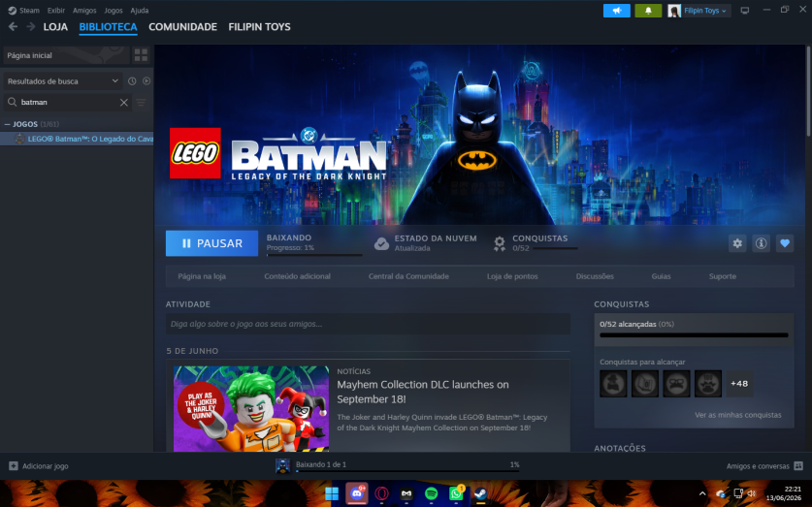Open Conteúdo adicional link
Image resolution: width=812 pixels, height=507 pixels.
point(297,276)
